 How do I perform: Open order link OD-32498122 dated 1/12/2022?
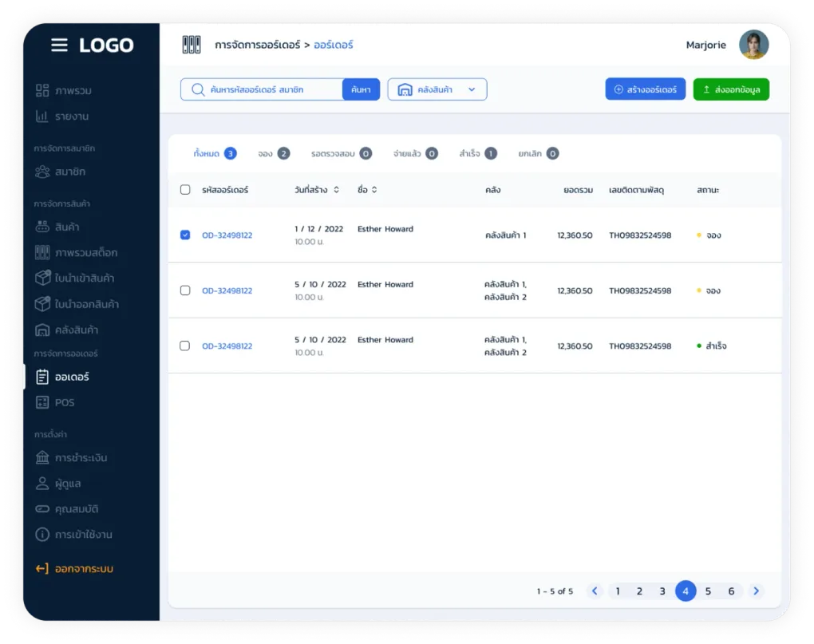tap(227, 235)
